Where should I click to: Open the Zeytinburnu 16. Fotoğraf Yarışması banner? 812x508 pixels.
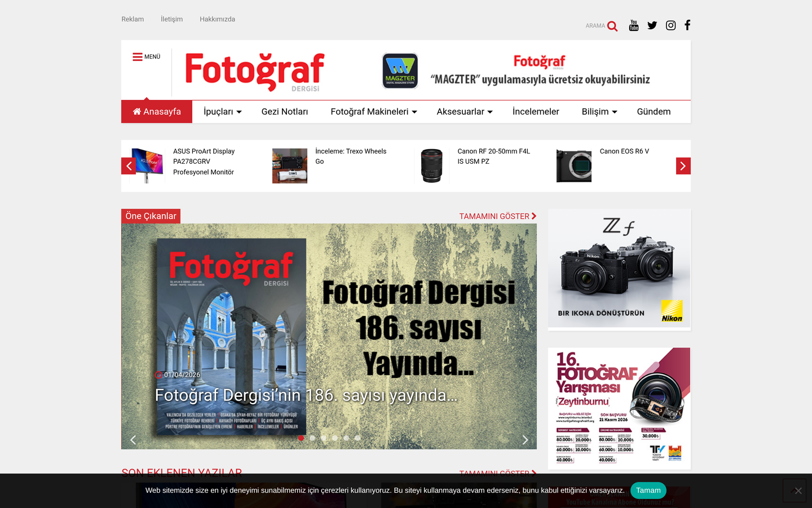point(619,409)
